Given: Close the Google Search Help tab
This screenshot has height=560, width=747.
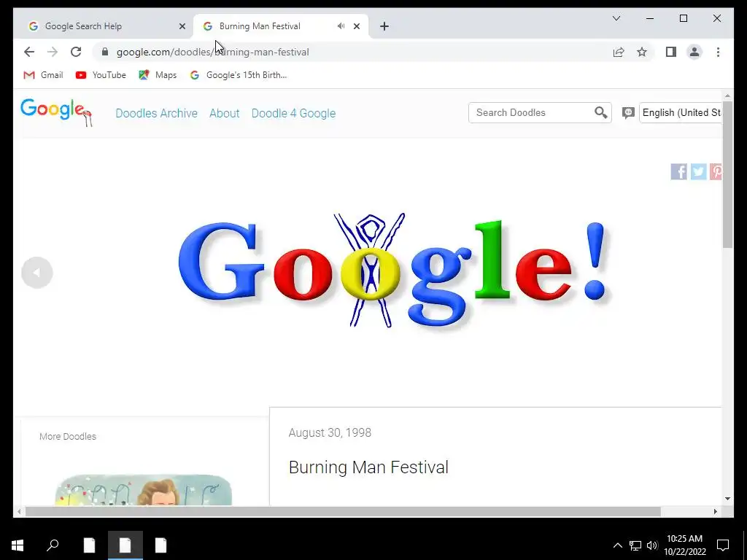Looking at the screenshot, I should click(182, 26).
